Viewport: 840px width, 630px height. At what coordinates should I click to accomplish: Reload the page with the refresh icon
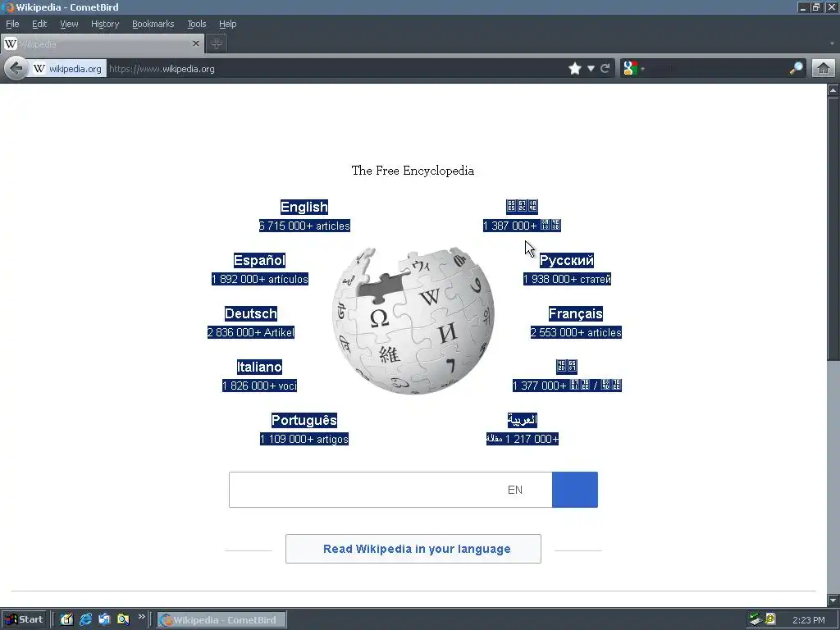pyautogui.click(x=605, y=69)
